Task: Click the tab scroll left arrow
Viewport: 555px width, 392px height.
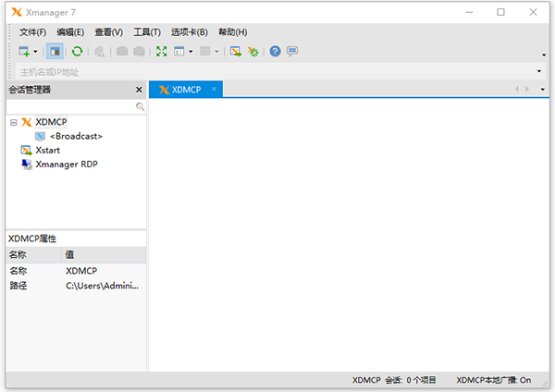Action: [517, 89]
